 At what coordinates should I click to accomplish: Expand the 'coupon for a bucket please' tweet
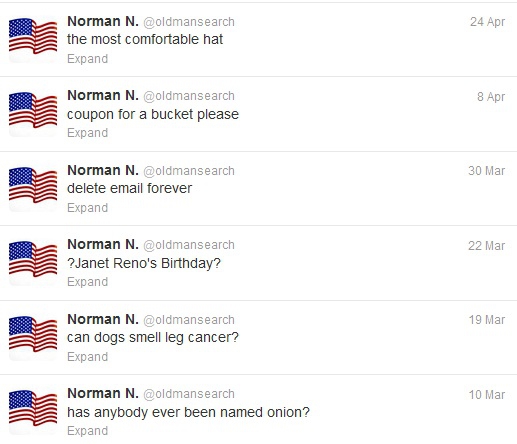pyautogui.click(x=88, y=133)
